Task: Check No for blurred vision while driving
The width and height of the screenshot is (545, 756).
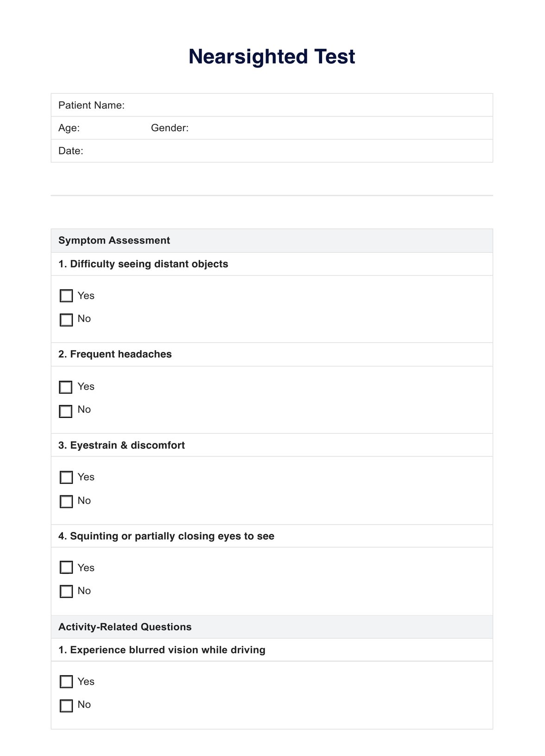Action: pyautogui.click(x=66, y=705)
